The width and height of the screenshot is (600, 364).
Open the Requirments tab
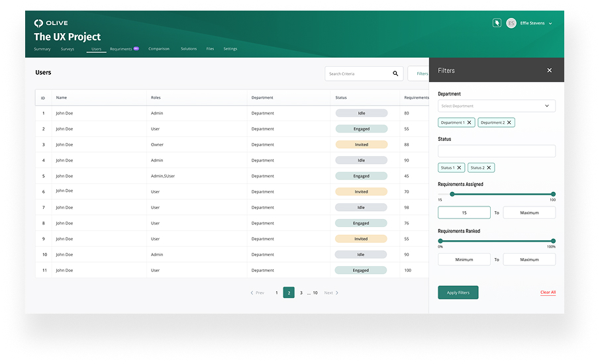click(121, 49)
